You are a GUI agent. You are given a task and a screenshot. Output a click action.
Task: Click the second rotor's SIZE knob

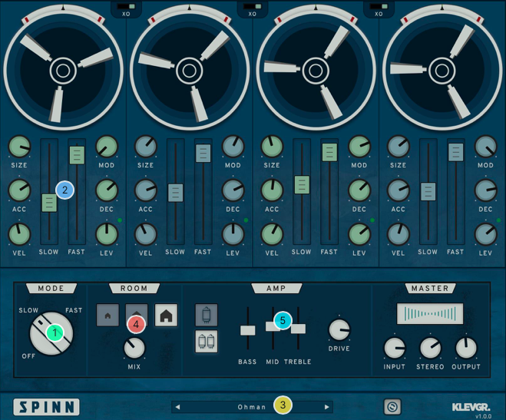146,147
